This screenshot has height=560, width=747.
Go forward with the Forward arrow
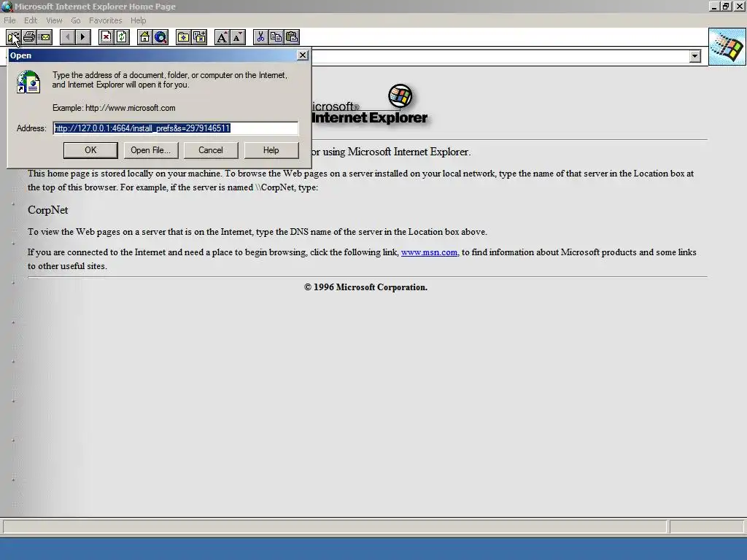pos(83,37)
